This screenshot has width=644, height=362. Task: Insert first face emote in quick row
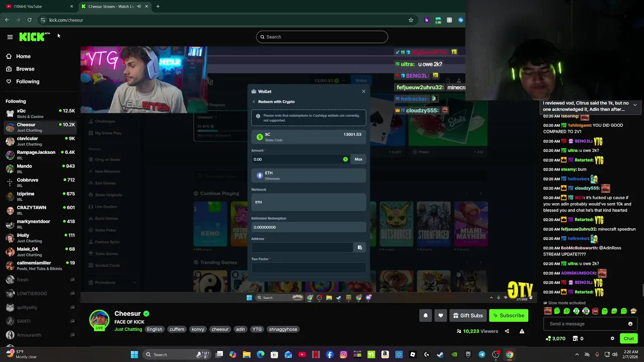tap(547, 311)
